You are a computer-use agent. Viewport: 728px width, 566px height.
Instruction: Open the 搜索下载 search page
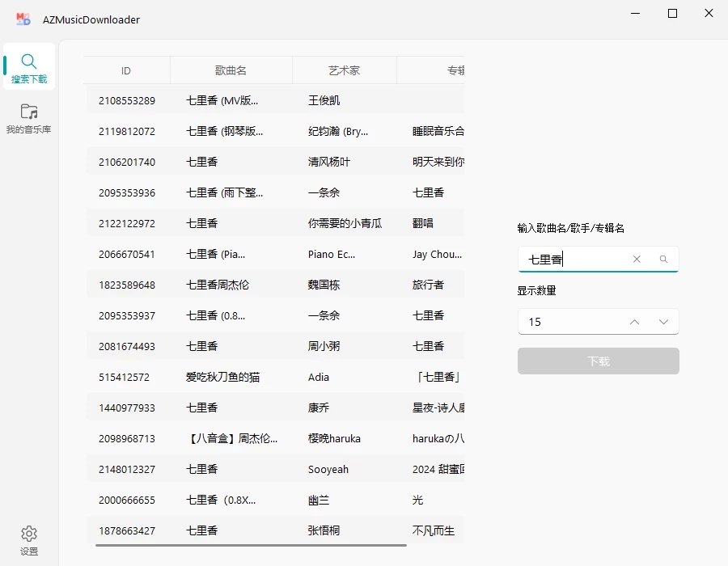coord(29,66)
